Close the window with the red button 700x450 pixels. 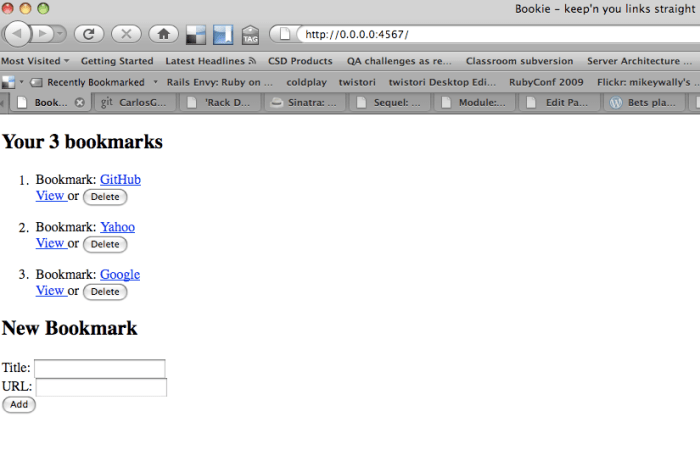[x=7, y=8]
